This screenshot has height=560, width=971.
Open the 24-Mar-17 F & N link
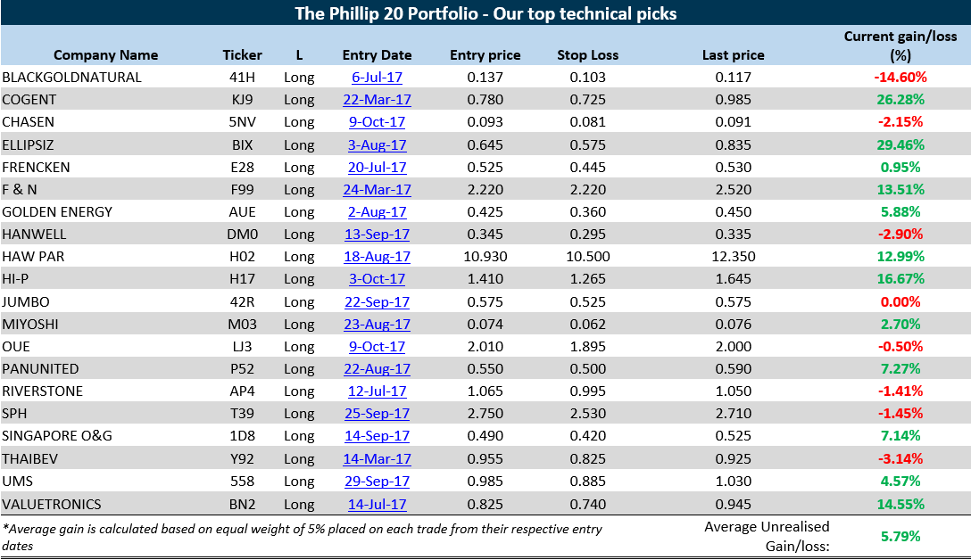click(377, 189)
